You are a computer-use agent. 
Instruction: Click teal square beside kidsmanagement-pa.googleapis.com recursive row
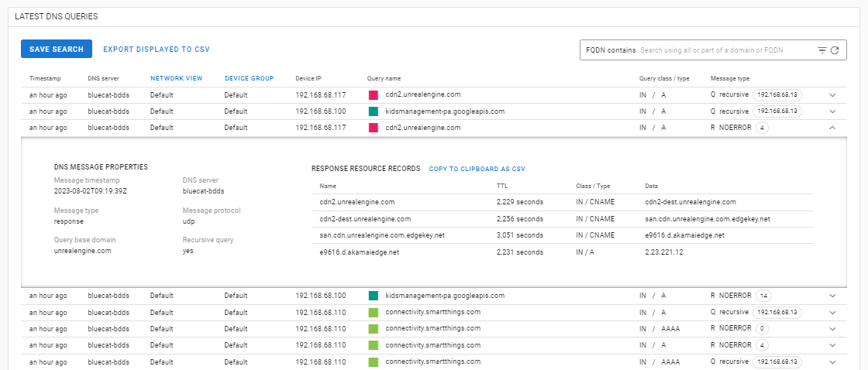[x=373, y=111]
